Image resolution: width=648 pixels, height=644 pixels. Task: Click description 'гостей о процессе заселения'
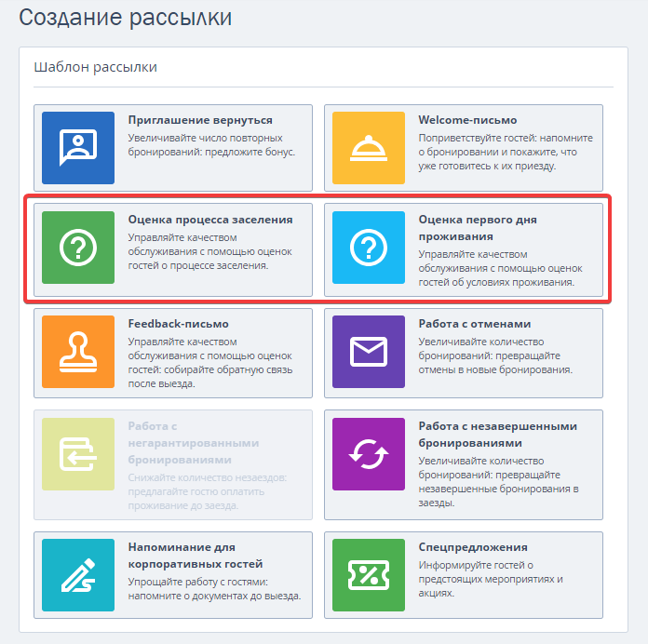pyautogui.click(x=198, y=265)
